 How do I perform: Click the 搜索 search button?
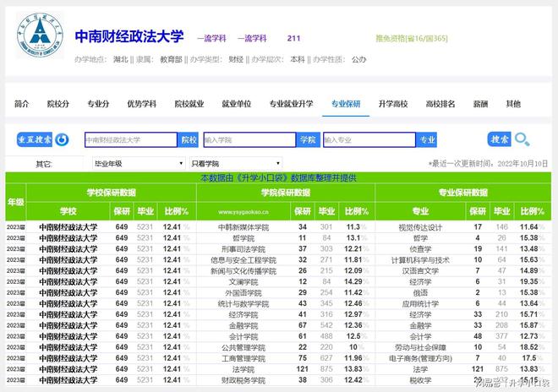(x=499, y=139)
